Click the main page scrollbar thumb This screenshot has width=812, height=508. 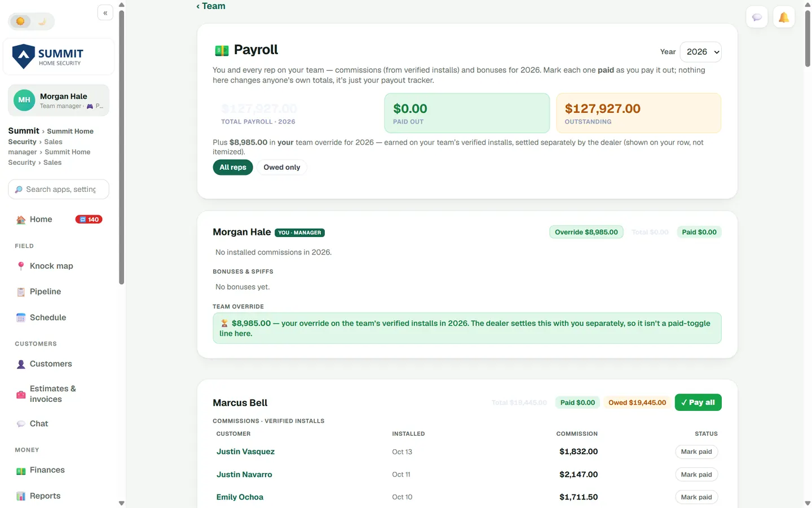[x=807, y=38]
